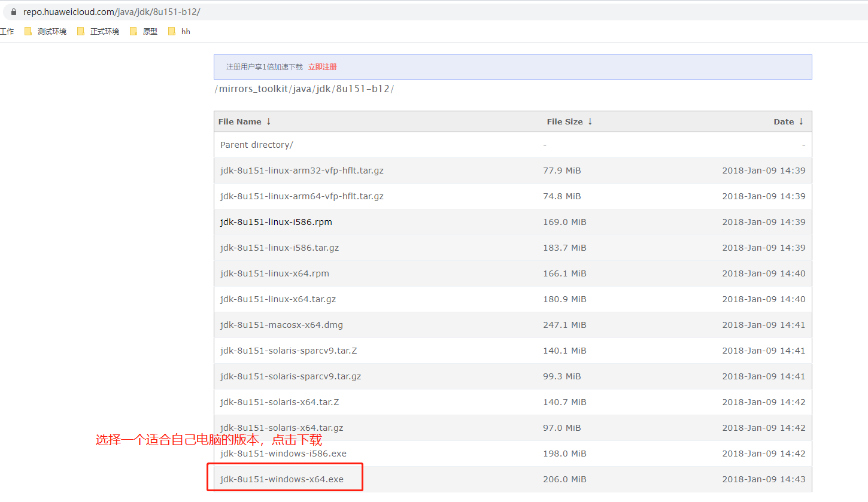The image size is (868, 502).
Task: Sort by File Name arrow
Action: click(x=269, y=121)
